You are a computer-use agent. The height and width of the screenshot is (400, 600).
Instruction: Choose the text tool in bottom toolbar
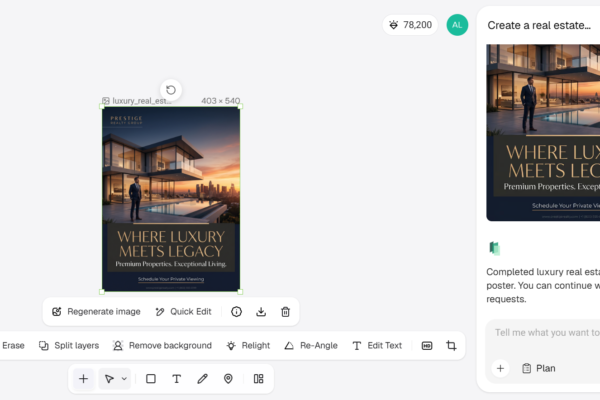click(176, 379)
